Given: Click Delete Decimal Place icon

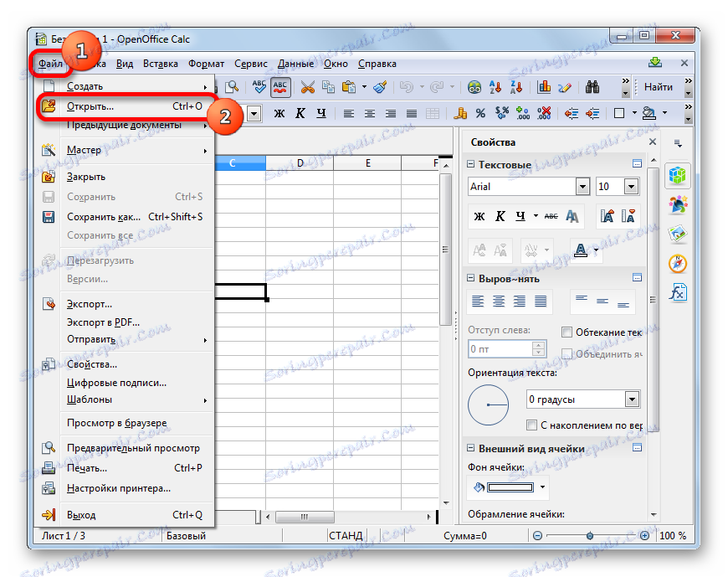Looking at the screenshot, I should (x=544, y=113).
